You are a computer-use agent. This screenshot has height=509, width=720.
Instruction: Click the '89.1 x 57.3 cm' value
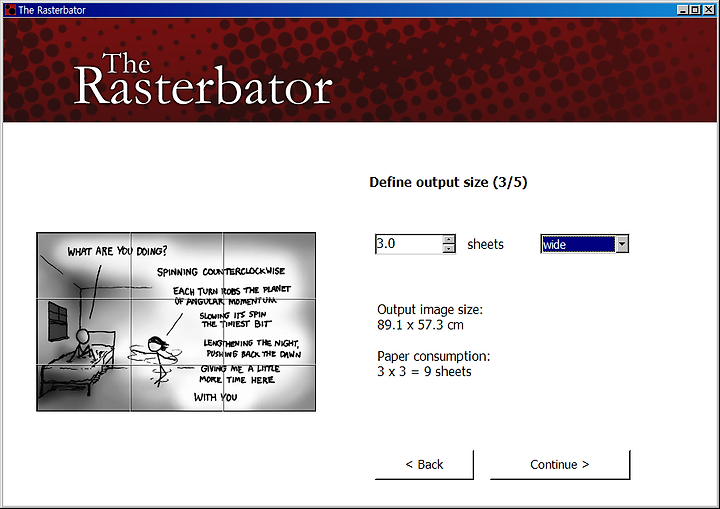pos(420,325)
